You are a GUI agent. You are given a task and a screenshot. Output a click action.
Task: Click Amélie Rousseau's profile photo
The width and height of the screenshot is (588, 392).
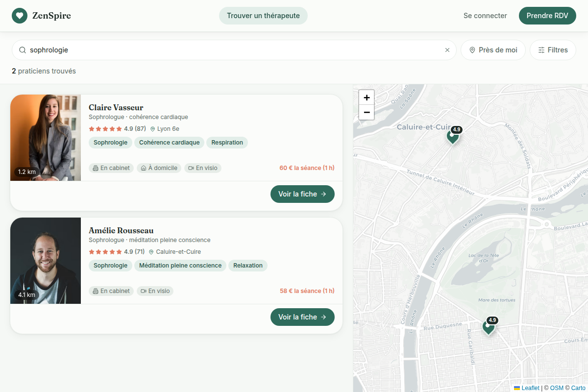click(46, 261)
